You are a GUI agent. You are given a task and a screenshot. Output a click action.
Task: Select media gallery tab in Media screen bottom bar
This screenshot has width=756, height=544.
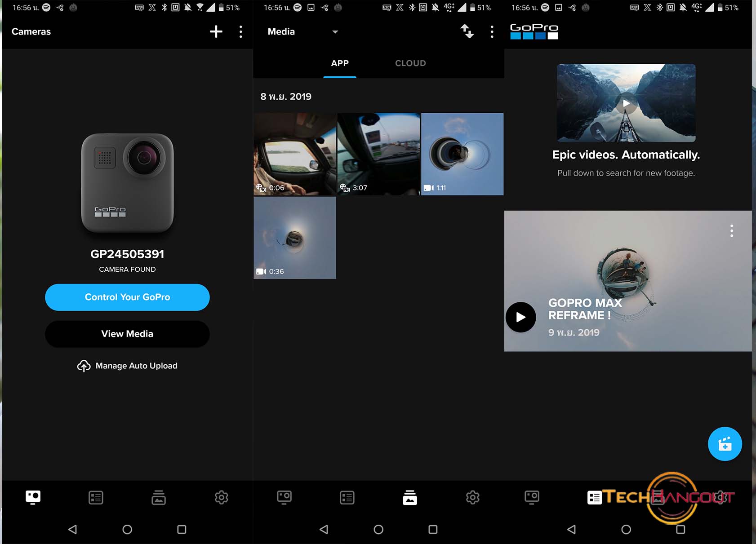(410, 497)
